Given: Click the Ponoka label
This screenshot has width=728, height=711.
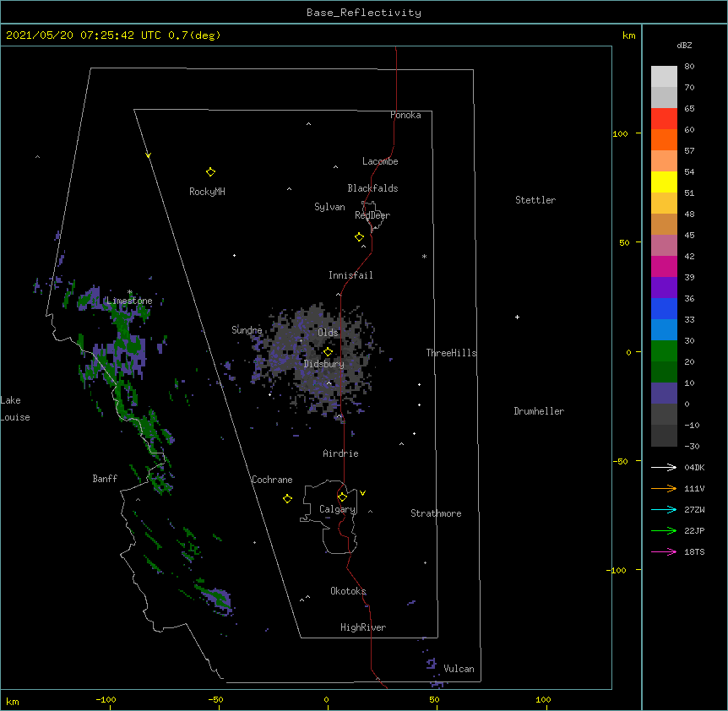Looking at the screenshot, I should pos(405,115).
